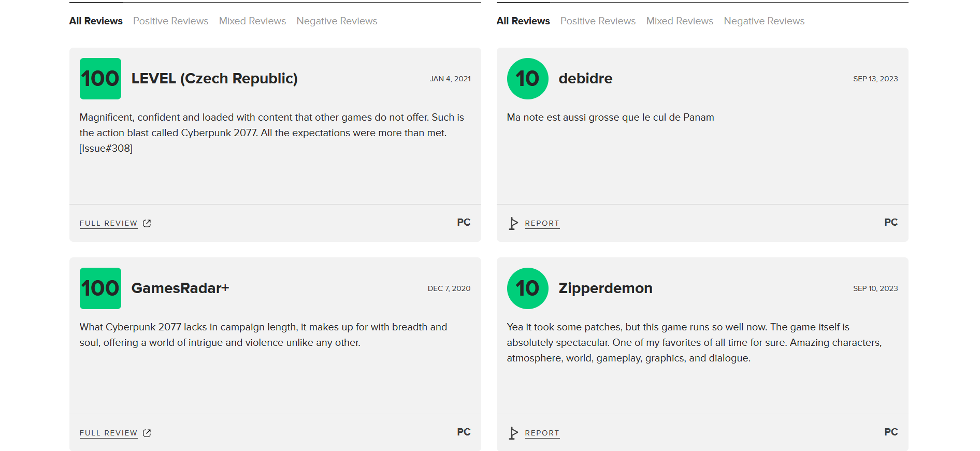Screen dimensions: 980x451
Task: Click 'Ma note est aussi grosse' review text
Action: pos(611,118)
